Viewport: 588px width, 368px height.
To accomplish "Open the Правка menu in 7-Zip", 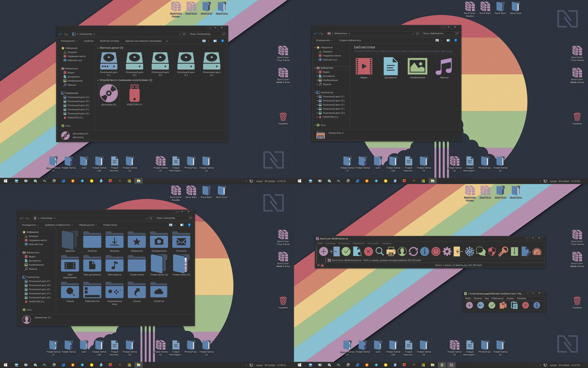I will (x=478, y=298).
